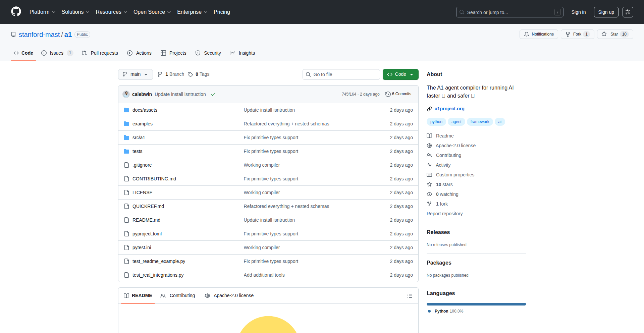
Task: Open the 6 Commits history icon
Action: [x=388, y=94]
